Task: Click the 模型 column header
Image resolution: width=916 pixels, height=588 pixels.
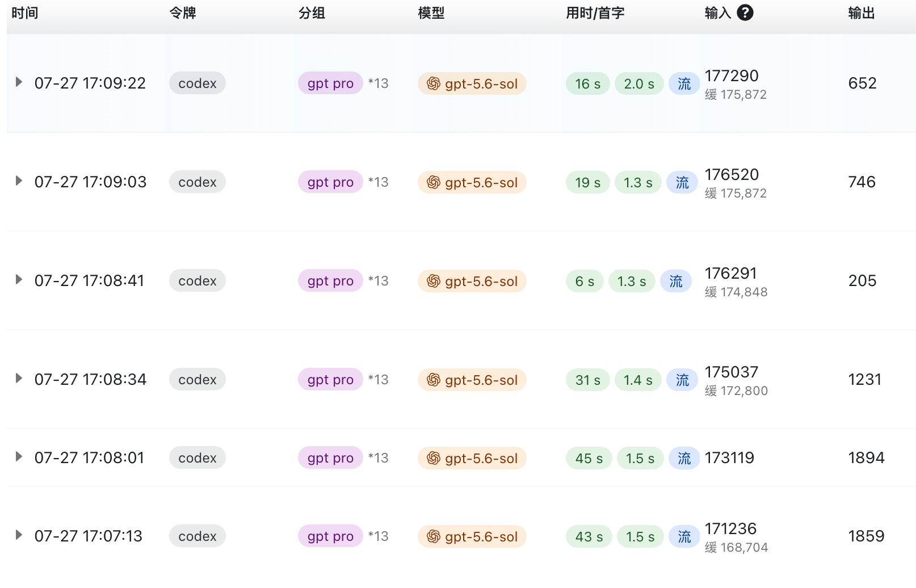Action: tap(431, 13)
